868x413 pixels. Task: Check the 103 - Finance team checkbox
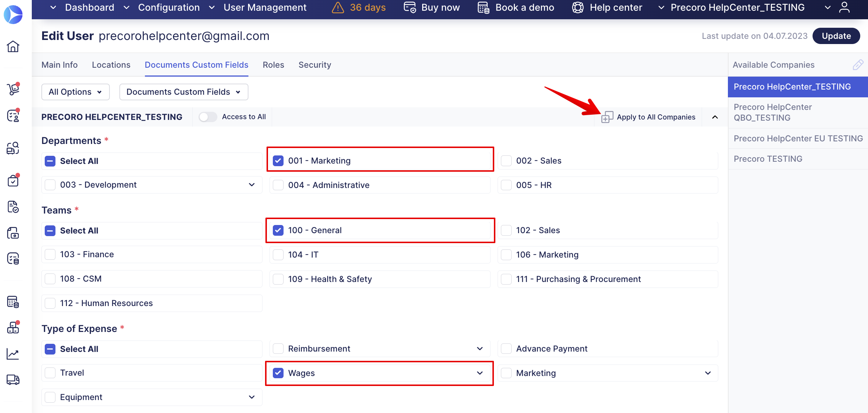[50, 254]
